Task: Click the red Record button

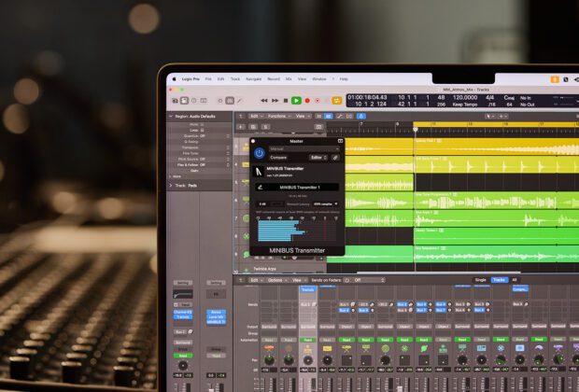Action: [x=307, y=100]
